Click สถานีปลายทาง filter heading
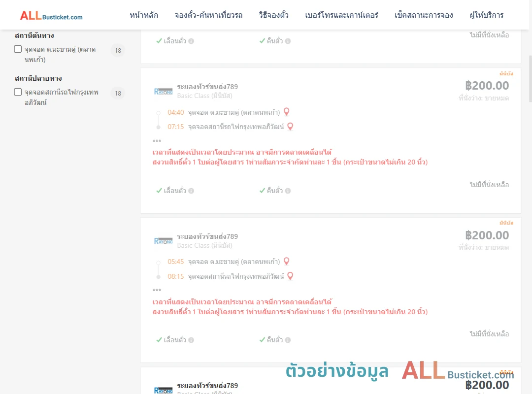The width and height of the screenshot is (532, 394). pos(38,78)
